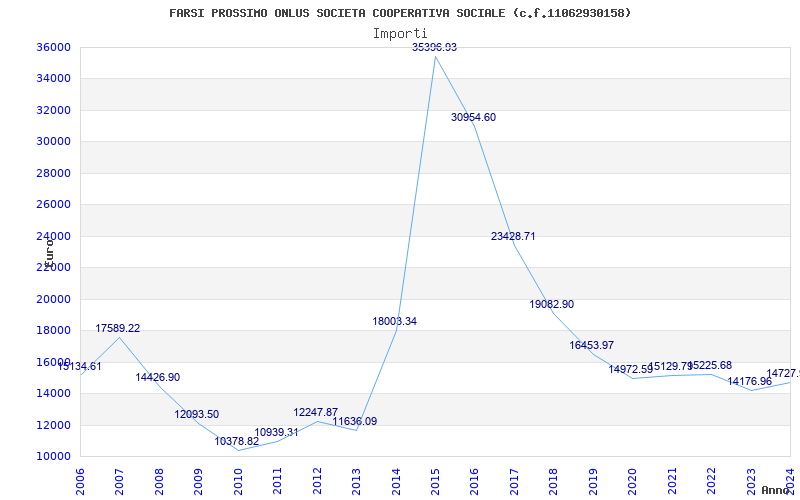Click the x-axis year 2009
Screen dimensions: 800x500
point(198,481)
